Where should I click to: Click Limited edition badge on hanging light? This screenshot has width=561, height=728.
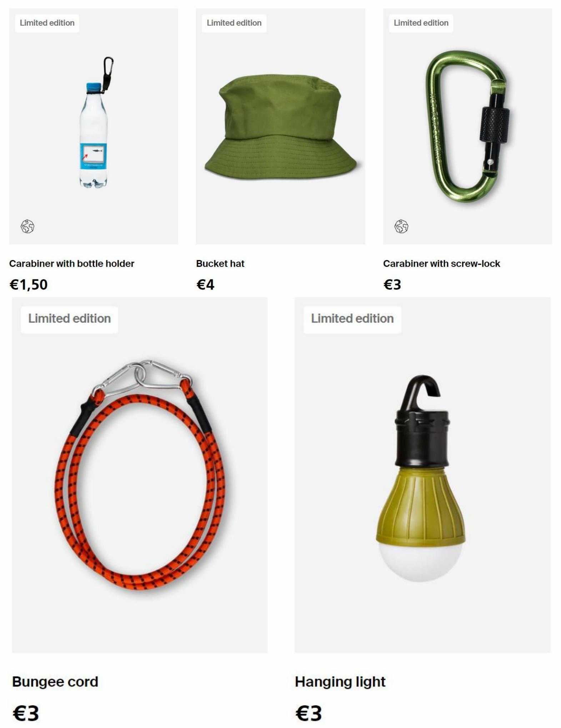point(352,319)
